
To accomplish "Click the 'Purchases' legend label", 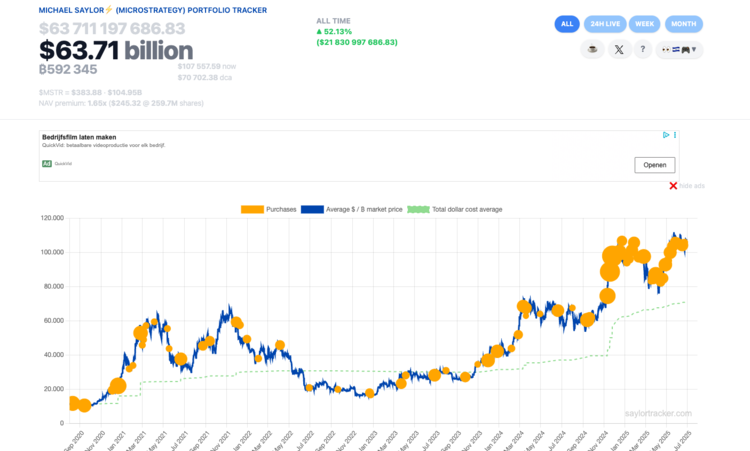I will 281,209.
